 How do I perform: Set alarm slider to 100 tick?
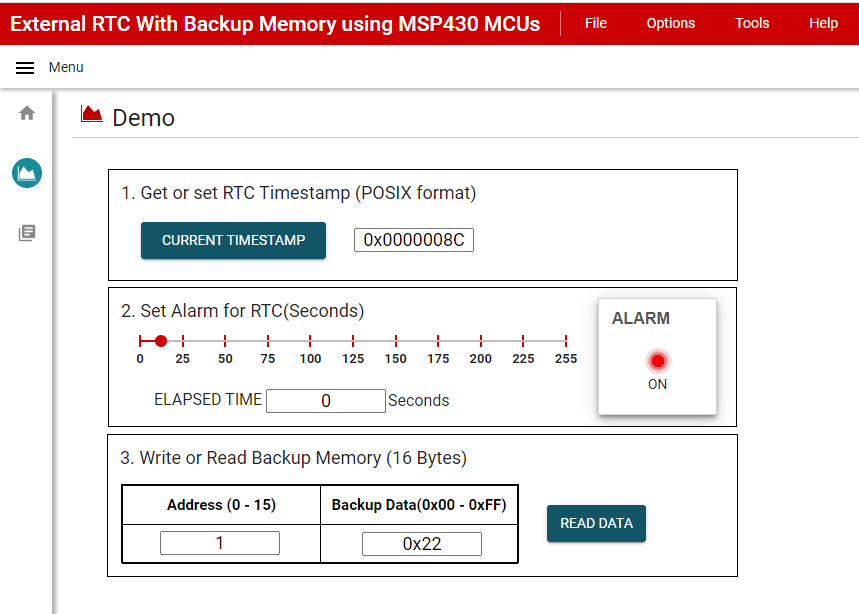pyautogui.click(x=310, y=341)
